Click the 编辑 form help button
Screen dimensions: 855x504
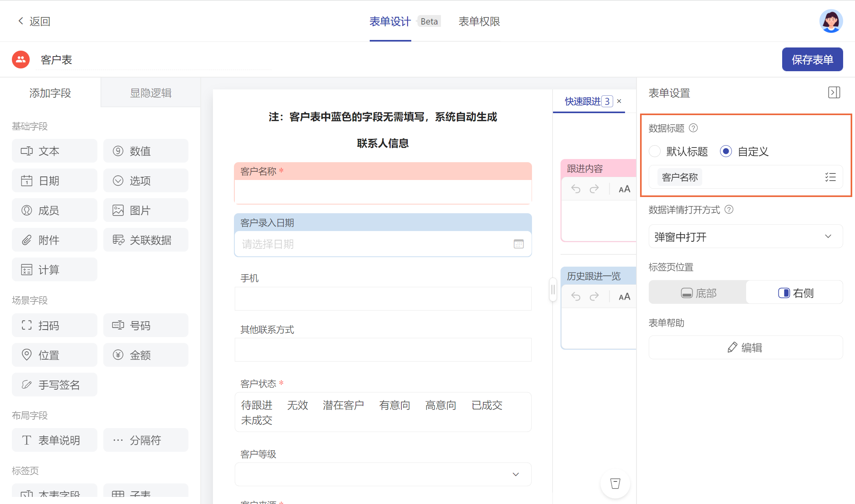click(x=745, y=347)
